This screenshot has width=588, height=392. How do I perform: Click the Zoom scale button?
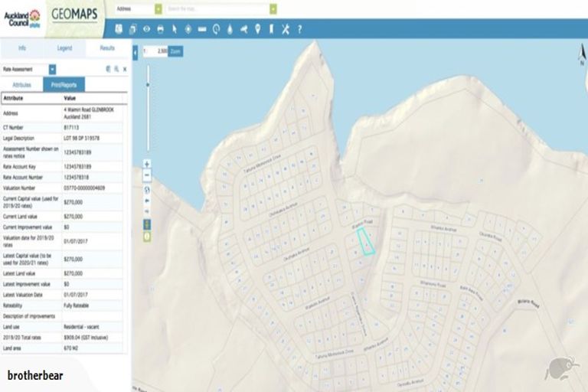tap(175, 51)
